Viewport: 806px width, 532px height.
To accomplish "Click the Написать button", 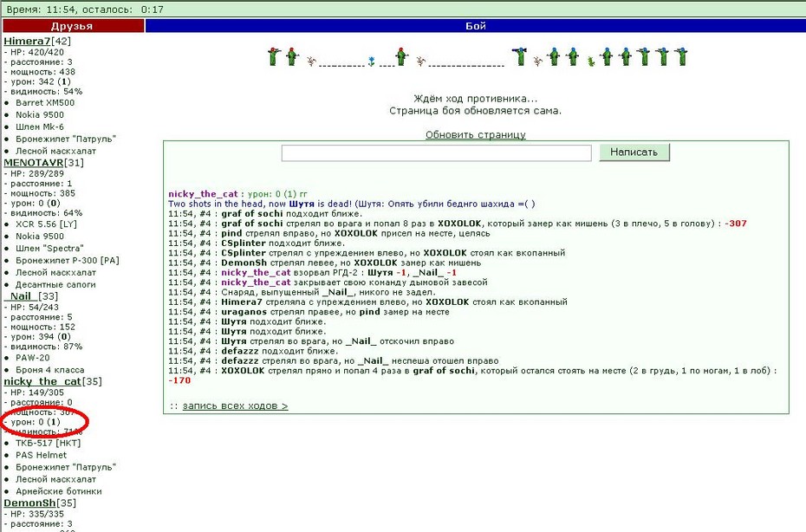I will point(634,152).
